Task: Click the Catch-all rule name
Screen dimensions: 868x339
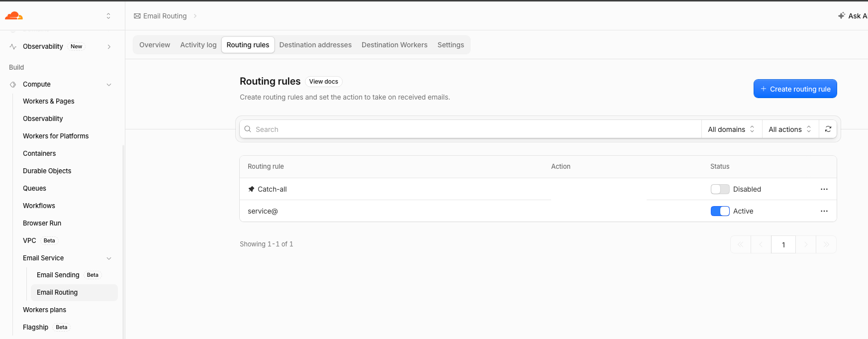Action: point(272,189)
